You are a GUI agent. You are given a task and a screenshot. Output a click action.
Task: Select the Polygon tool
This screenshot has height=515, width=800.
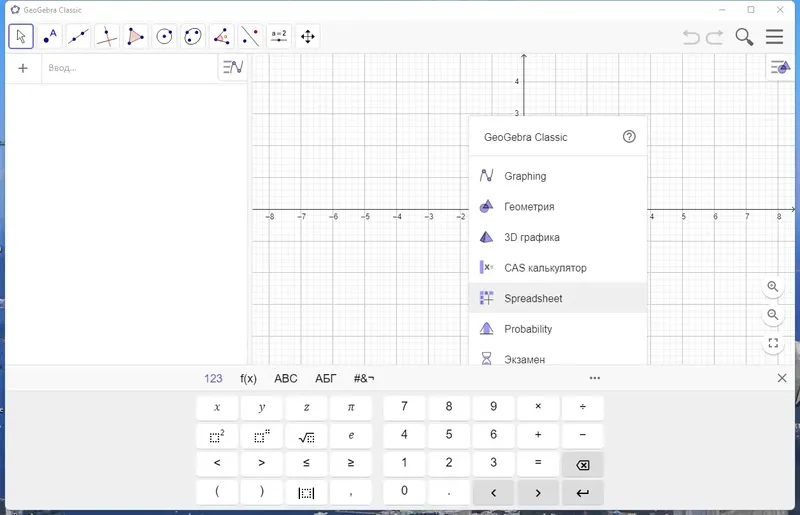pos(135,36)
